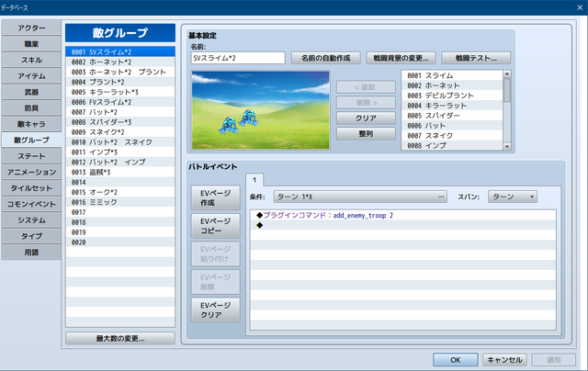Select troop 0015 オーク*2
This screenshot has width=588, height=371.
pos(120,192)
